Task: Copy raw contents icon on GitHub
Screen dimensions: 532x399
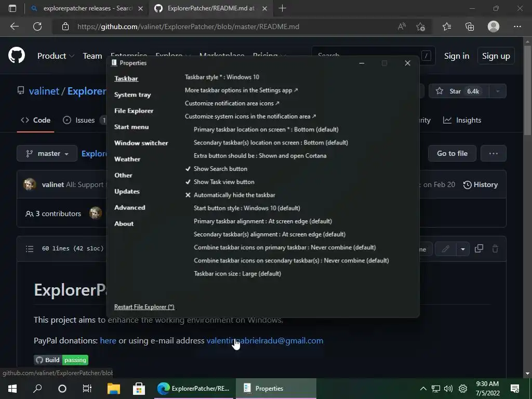Action: click(x=478, y=249)
